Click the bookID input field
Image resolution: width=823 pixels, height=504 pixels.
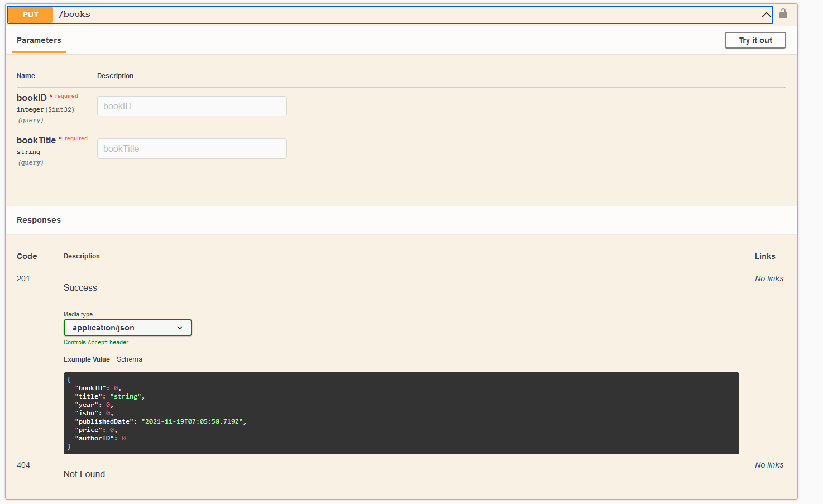pos(192,105)
